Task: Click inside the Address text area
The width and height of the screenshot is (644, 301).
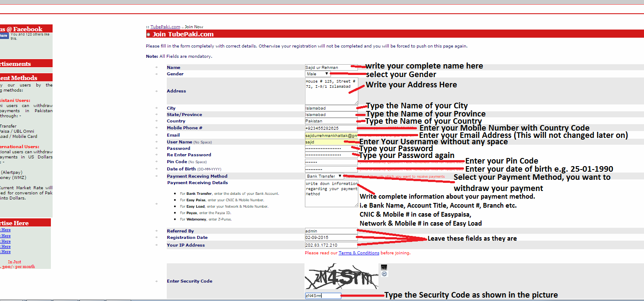Action: 331,91
